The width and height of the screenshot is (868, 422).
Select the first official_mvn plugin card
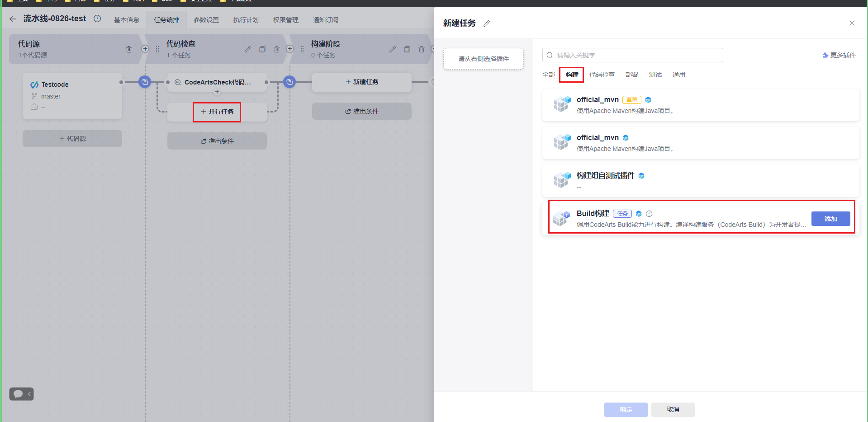(700, 105)
